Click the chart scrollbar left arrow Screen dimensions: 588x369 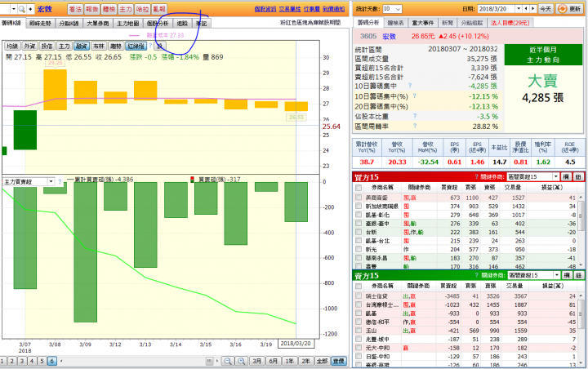pos(61,361)
